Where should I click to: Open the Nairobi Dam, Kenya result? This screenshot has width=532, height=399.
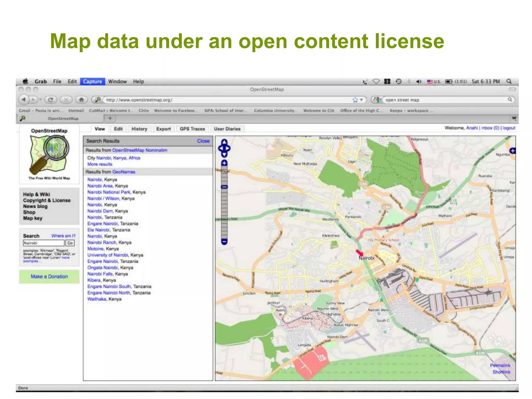click(x=100, y=211)
